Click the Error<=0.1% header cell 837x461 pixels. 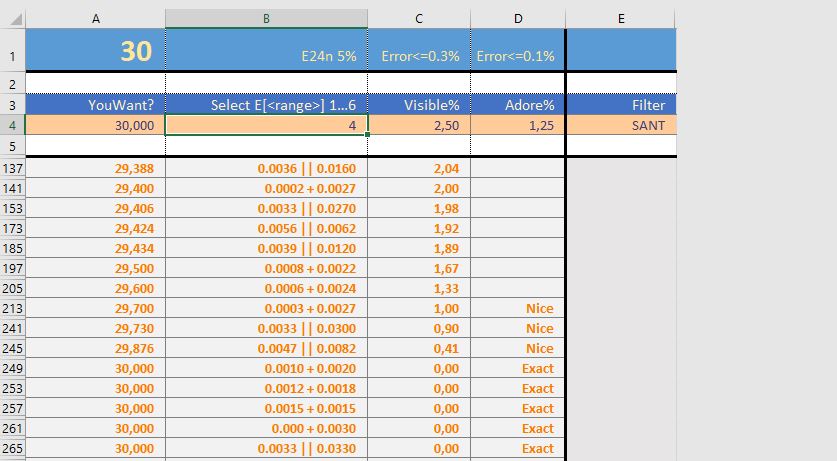pos(518,50)
